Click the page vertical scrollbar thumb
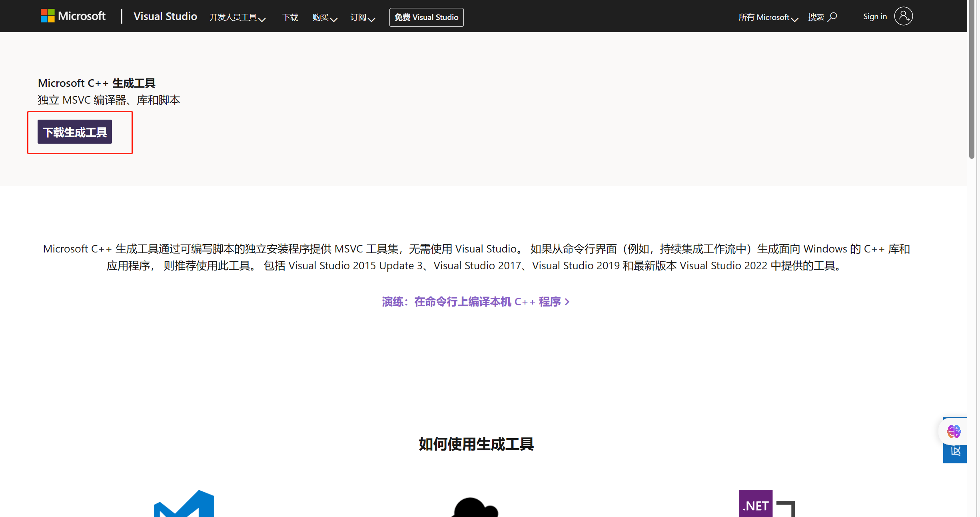This screenshot has width=980, height=517. (x=972, y=80)
